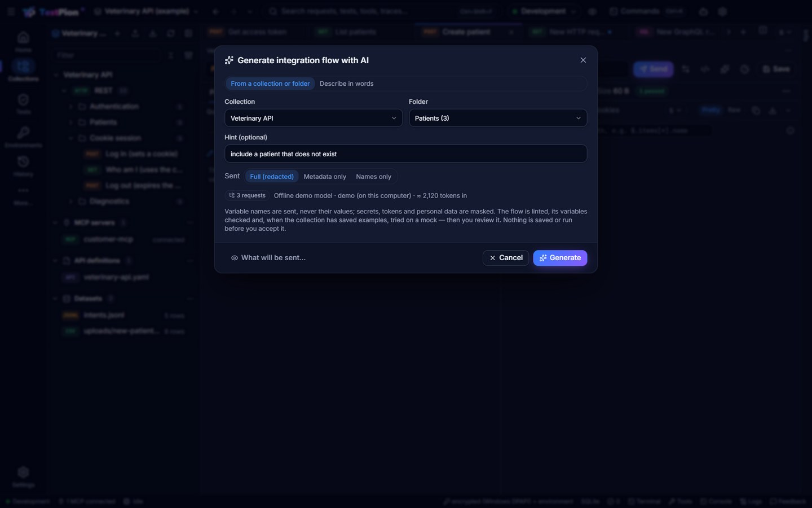Open the Terminal from the status bar

644,501
